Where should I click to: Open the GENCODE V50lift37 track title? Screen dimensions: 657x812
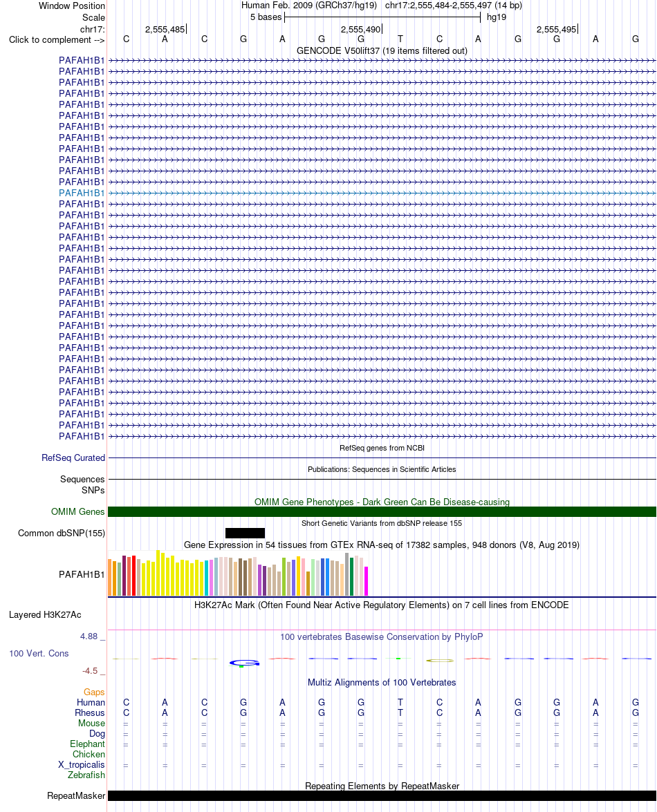(x=382, y=50)
